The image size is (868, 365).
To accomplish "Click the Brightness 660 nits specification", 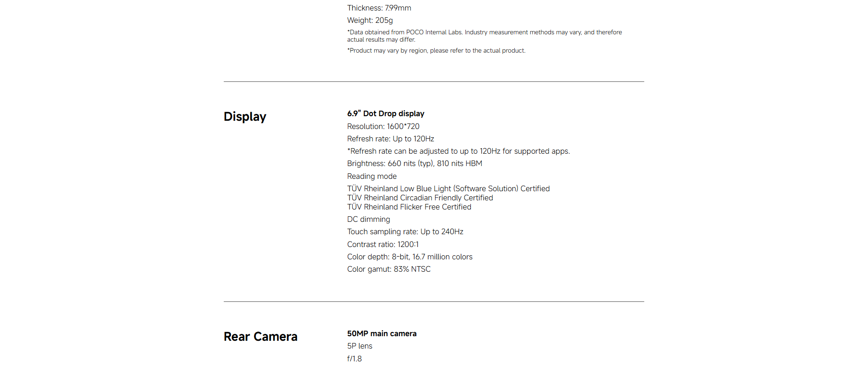I will (414, 163).
